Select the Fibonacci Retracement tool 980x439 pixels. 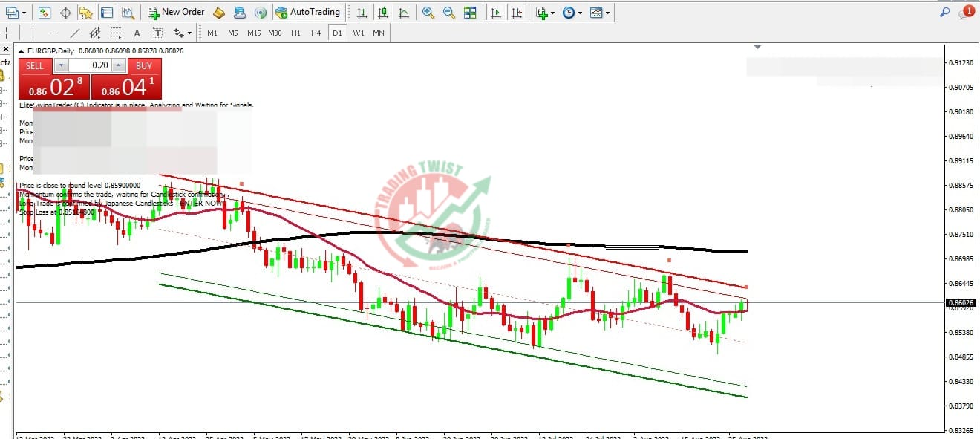pos(117,33)
